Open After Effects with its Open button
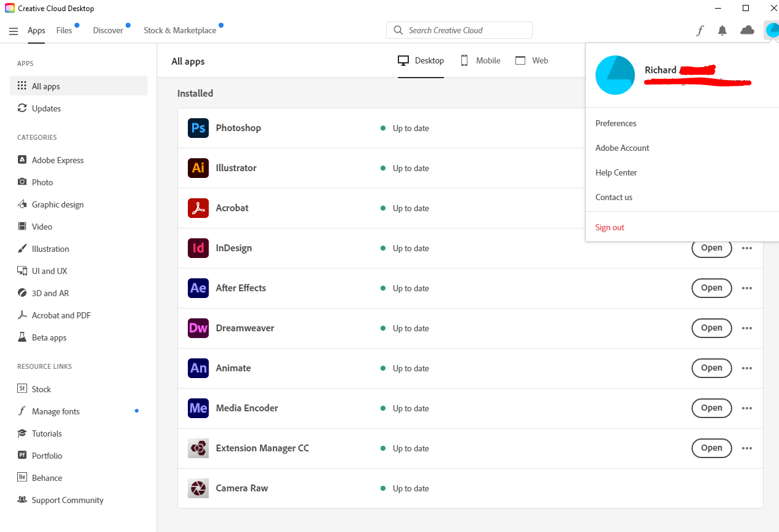 pyautogui.click(x=711, y=288)
